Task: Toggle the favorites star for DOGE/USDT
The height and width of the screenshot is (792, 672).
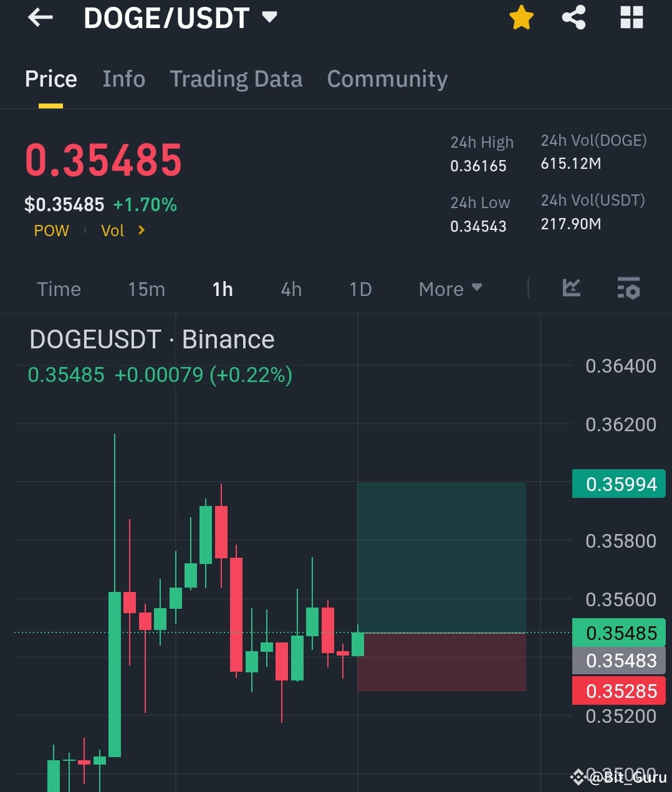Action: coord(521,17)
